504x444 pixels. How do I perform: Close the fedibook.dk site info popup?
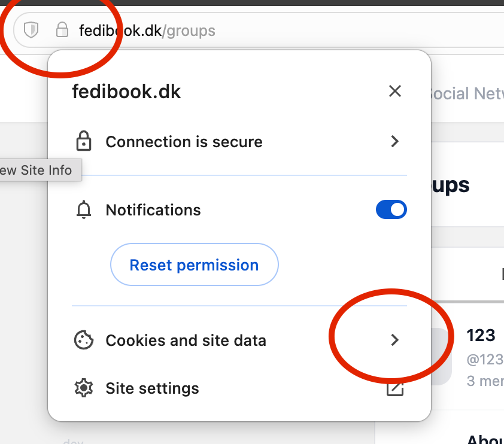(x=394, y=91)
